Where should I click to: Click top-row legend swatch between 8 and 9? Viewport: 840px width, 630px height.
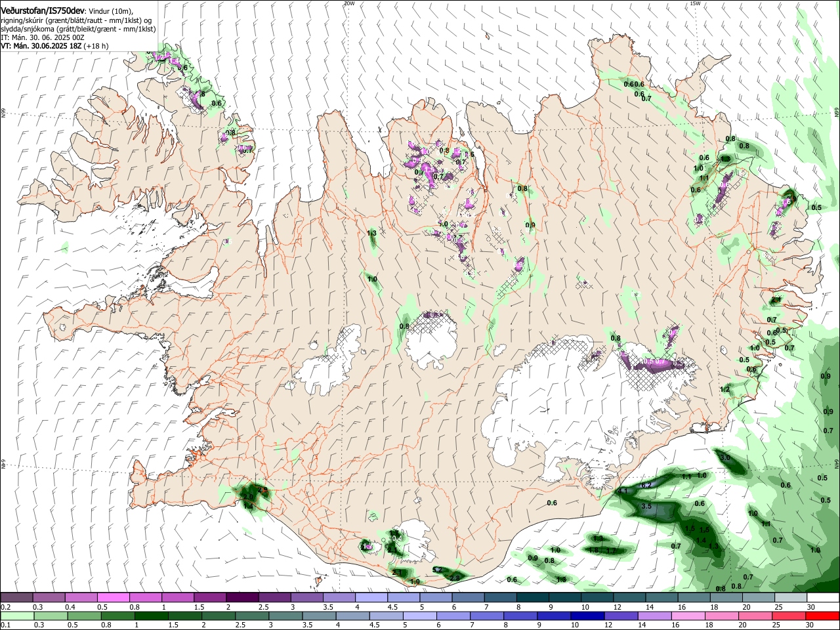533,597
